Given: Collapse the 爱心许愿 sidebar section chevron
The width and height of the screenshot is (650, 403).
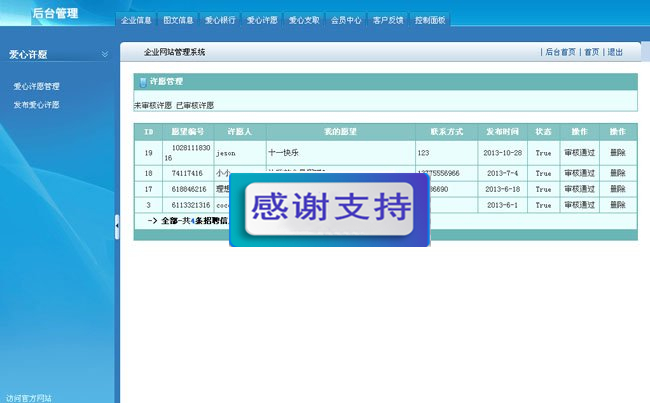Looking at the screenshot, I should coord(105,54).
